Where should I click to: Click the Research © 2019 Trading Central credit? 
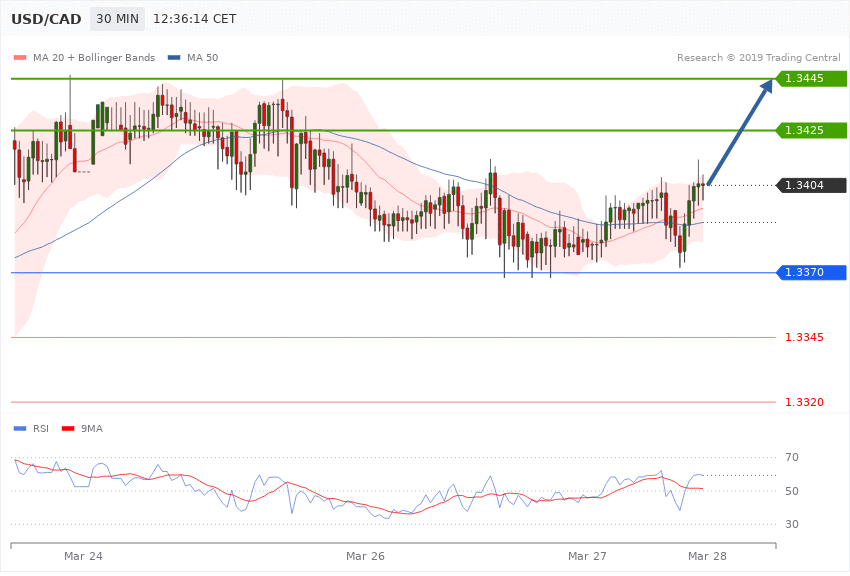[x=758, y=57]
